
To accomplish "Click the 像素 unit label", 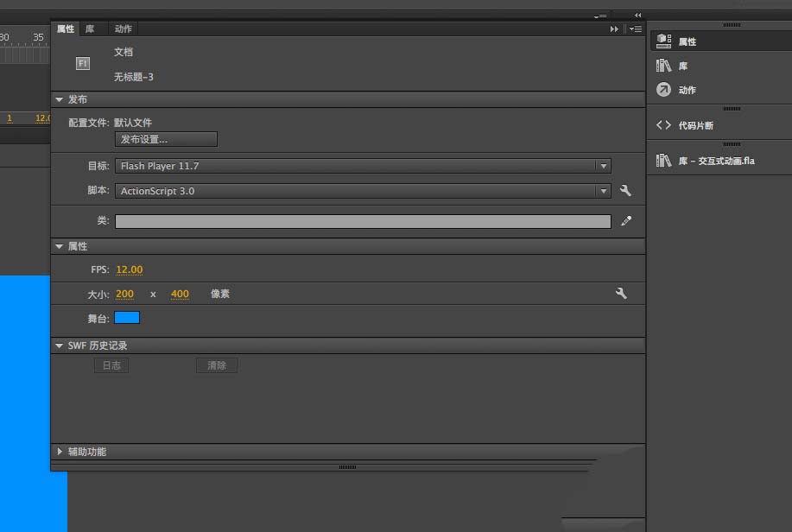I will (220, 294).
